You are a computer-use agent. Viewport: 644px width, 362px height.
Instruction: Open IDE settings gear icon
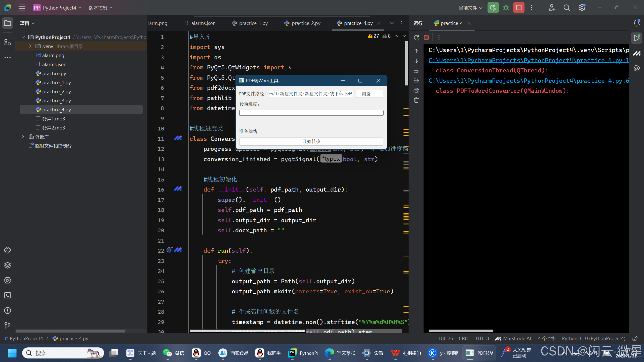click(x=582, y=8)
